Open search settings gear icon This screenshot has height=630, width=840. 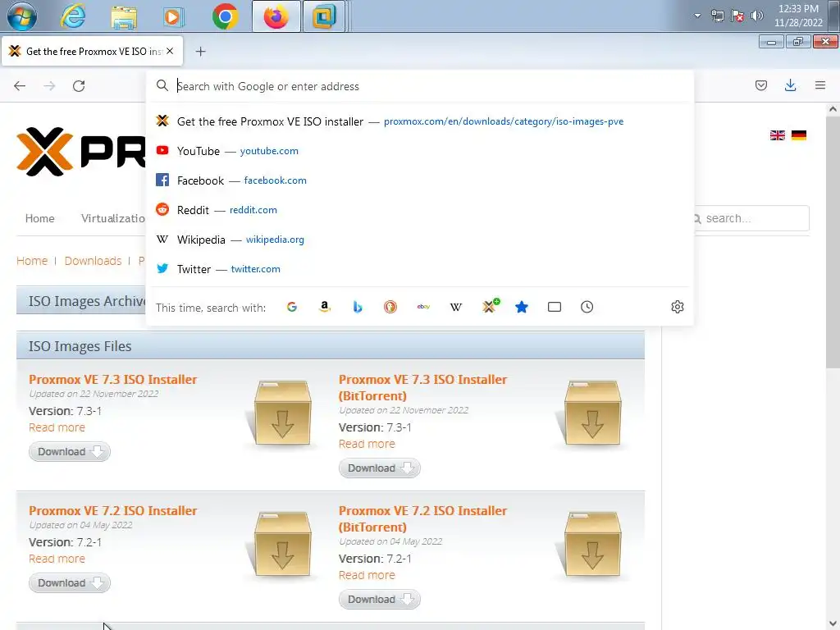677,307
